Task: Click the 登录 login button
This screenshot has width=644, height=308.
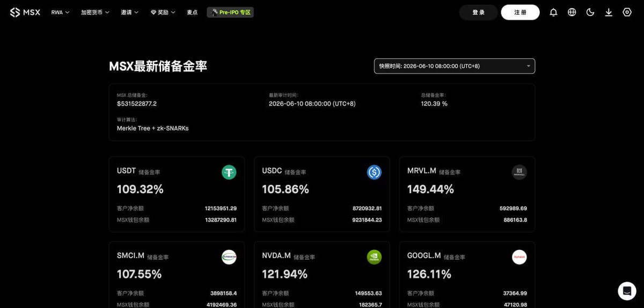Action: tap(478, 12)
